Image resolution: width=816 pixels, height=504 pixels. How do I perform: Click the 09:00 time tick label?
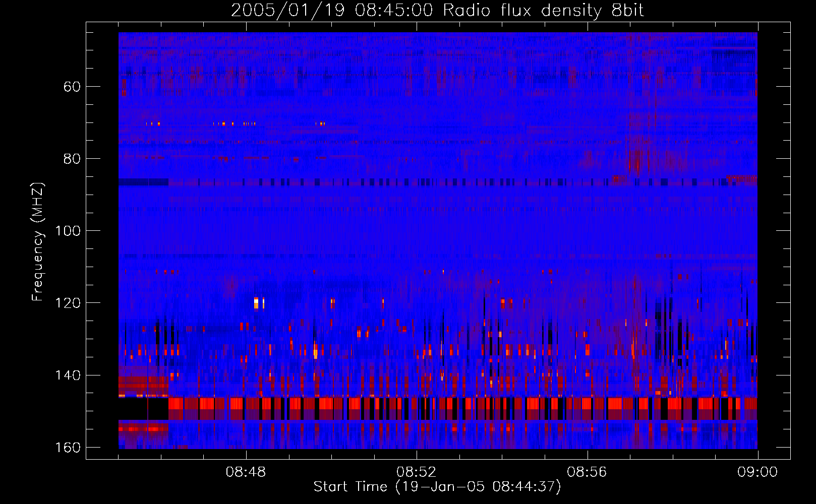point(757,472)
